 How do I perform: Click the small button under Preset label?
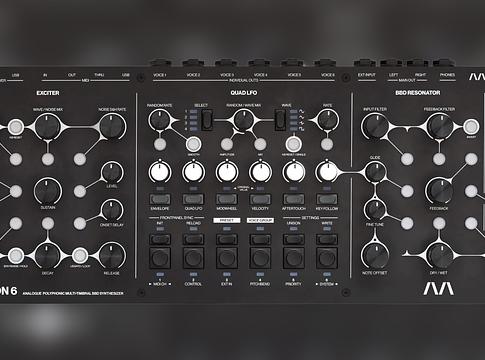pos(227,239)
